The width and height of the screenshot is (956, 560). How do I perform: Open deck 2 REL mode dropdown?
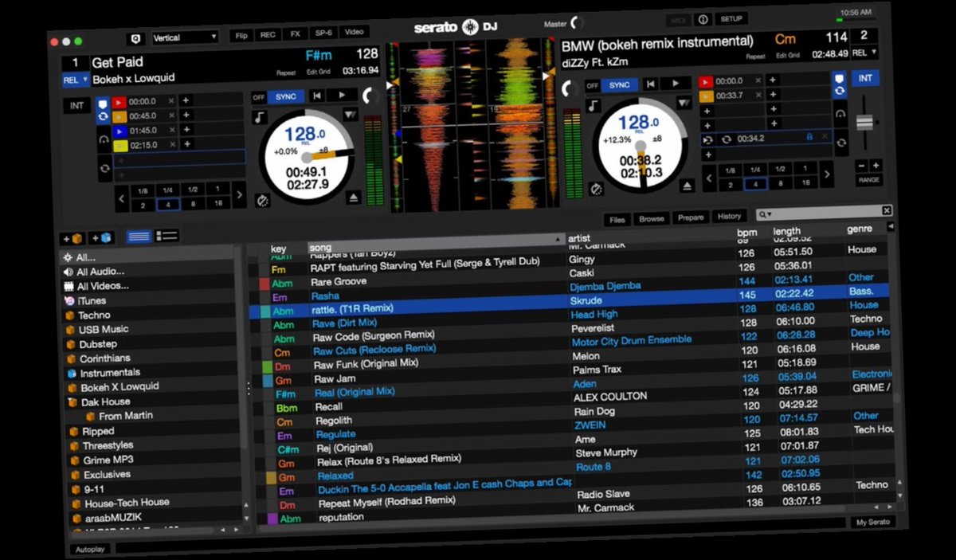(864, 53)
